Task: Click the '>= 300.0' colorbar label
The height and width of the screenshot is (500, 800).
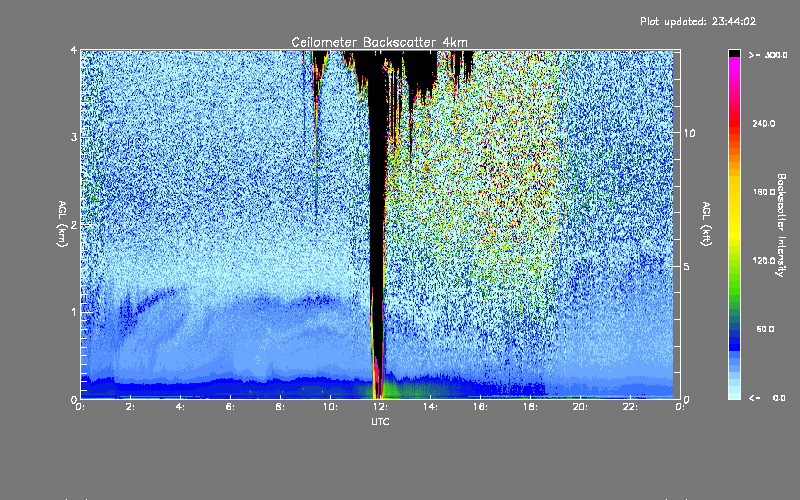Action: pyautogui.click(x=768, y=55)
